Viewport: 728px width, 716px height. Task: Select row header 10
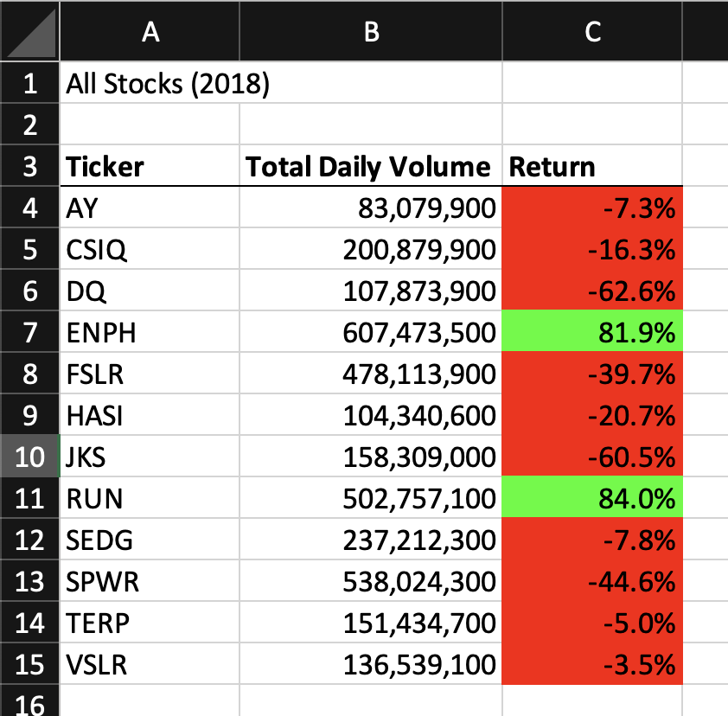click(29, 457)
